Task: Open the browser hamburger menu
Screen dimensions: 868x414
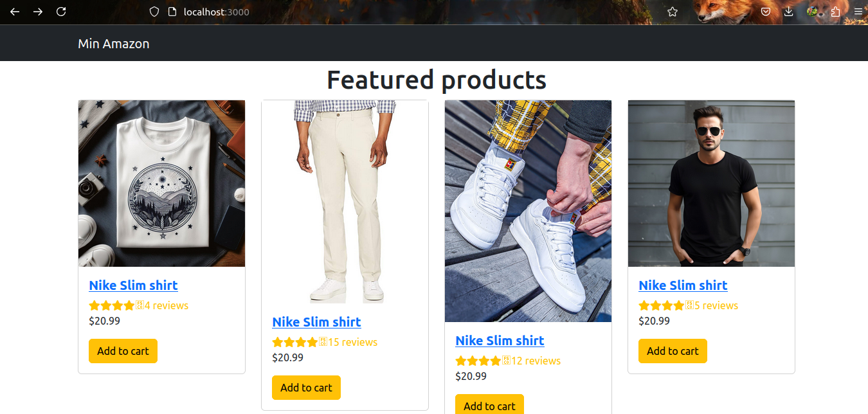Action: pos(858,12)
